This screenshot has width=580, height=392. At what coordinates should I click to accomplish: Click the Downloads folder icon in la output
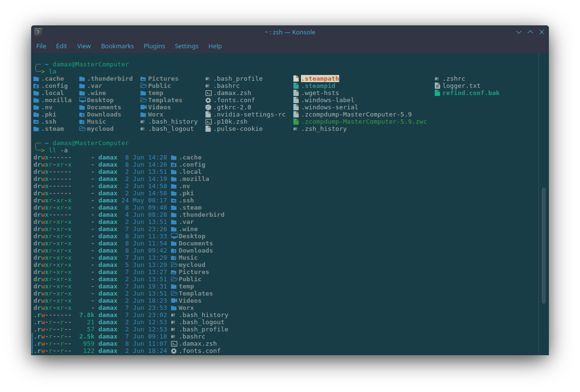point(82,115)
